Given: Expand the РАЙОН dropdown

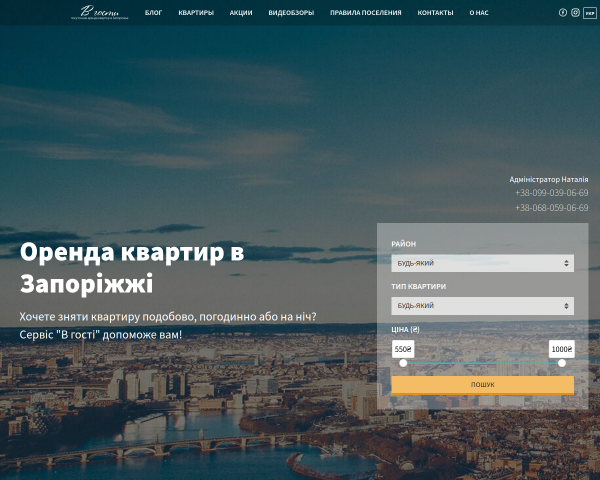Looking at the screenshot, I should pos(483,263).
